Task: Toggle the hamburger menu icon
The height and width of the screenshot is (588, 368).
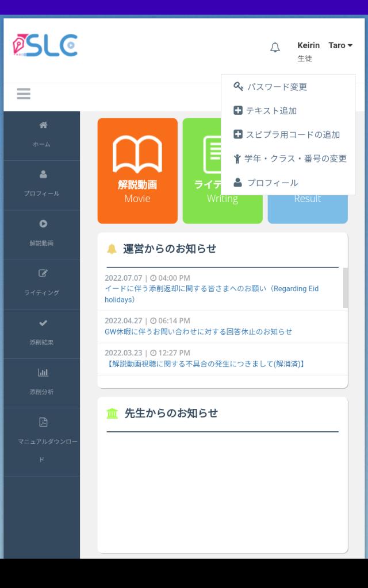Action: 23,94
